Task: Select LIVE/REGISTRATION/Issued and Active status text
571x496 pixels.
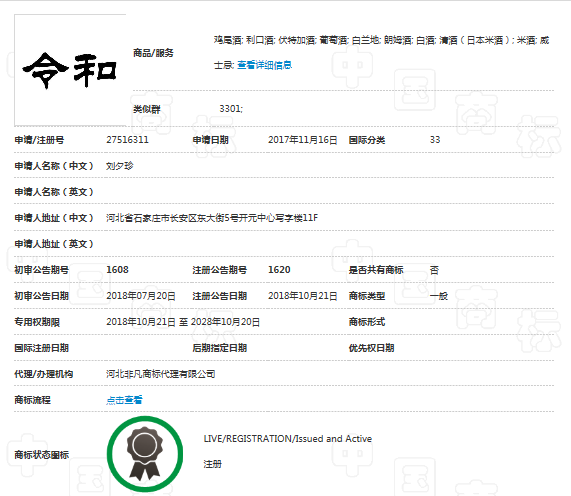Action: (x=288, y=439)
